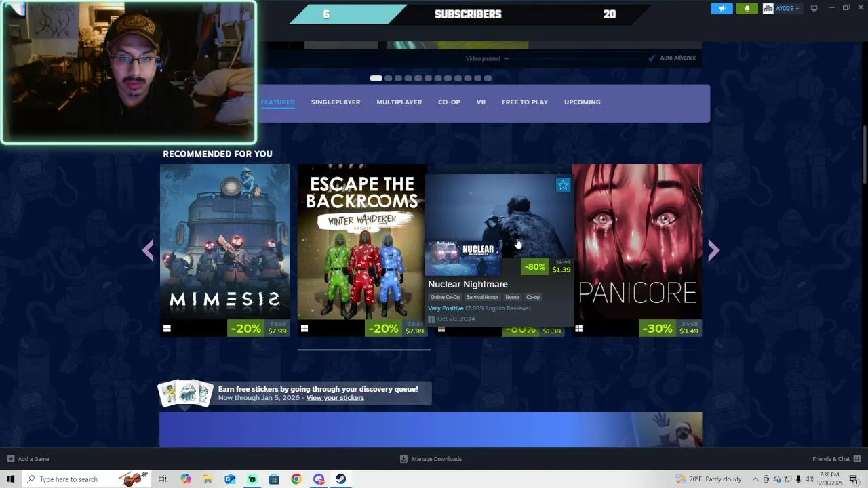
Task: Open File Explorer from the taskbar
Action: (208, 479)
